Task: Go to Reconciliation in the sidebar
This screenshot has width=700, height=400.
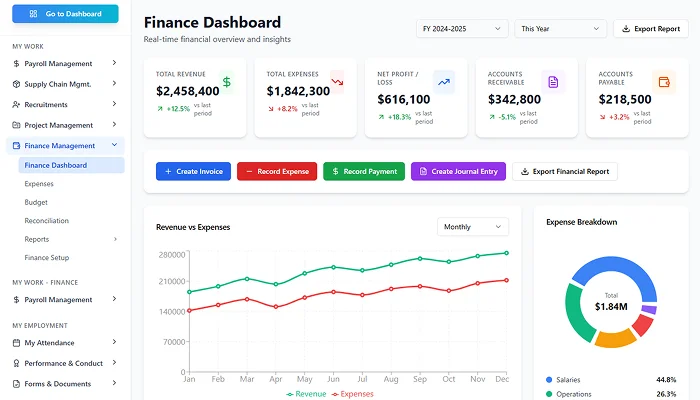Action: [x=47, y=221]
